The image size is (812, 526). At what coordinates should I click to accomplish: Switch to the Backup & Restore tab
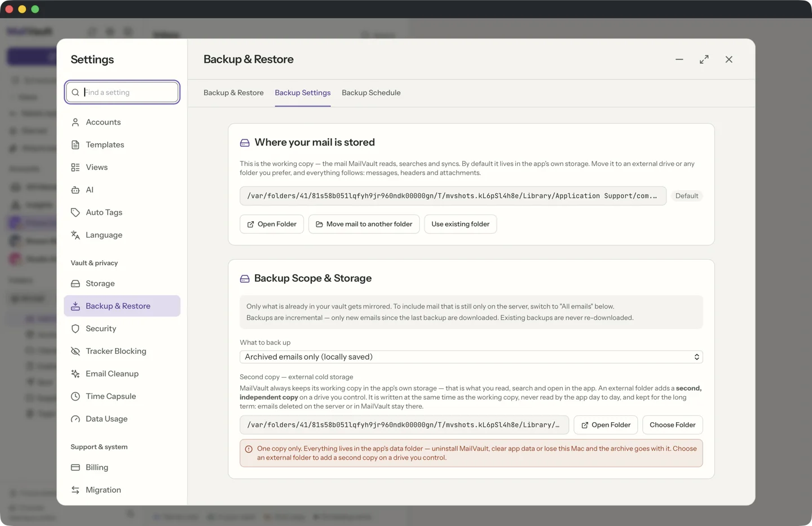233,93
